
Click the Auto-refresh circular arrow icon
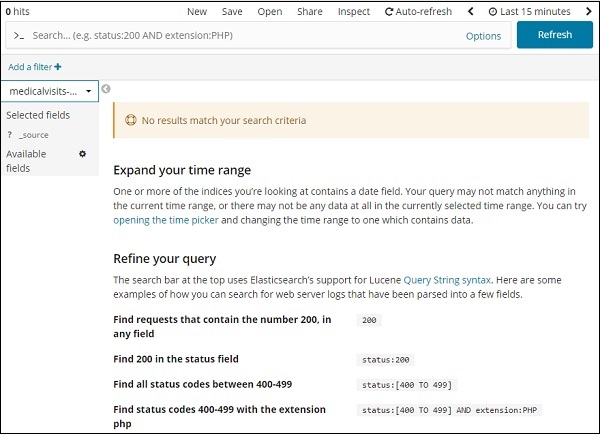[389, 12]
